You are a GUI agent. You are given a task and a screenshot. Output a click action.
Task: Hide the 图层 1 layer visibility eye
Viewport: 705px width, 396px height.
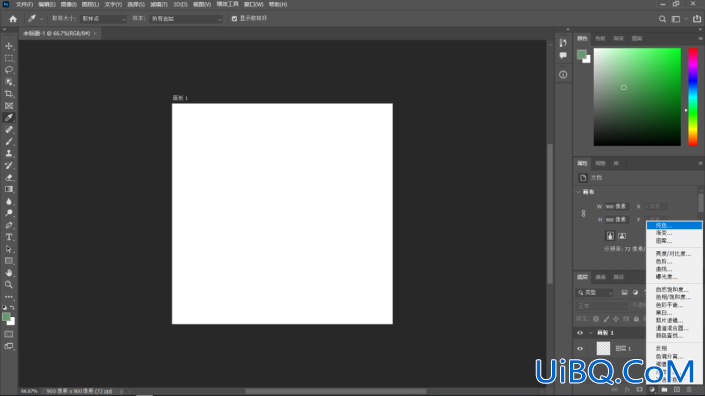(x=580, y=348)
